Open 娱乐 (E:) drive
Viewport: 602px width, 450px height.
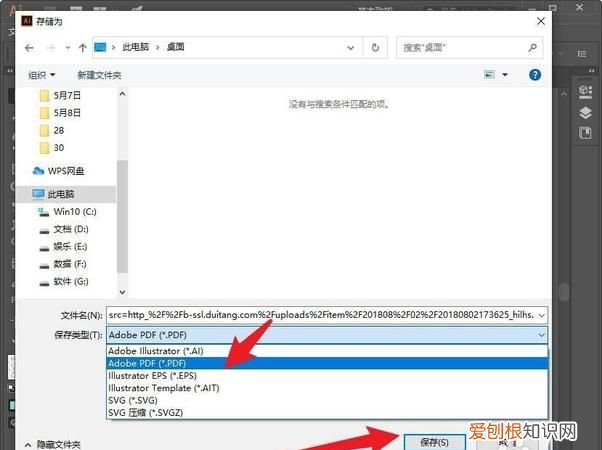[63, 247]
